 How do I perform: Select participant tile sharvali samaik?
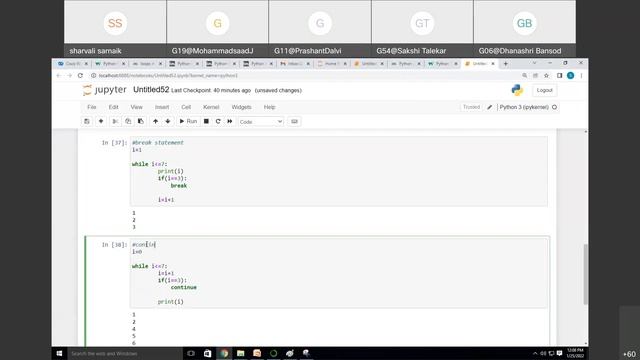coord(115,29)
